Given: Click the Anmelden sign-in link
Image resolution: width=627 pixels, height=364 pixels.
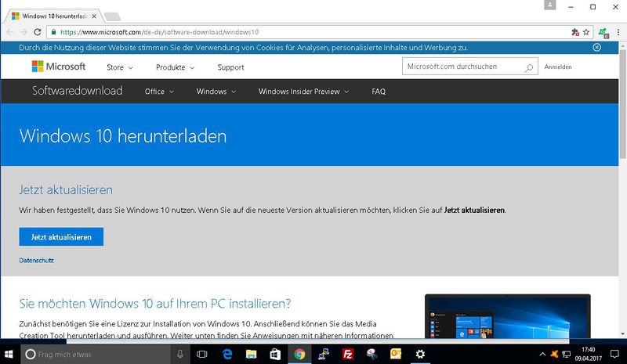Looking at the screenshot, I should pos(558,67).
